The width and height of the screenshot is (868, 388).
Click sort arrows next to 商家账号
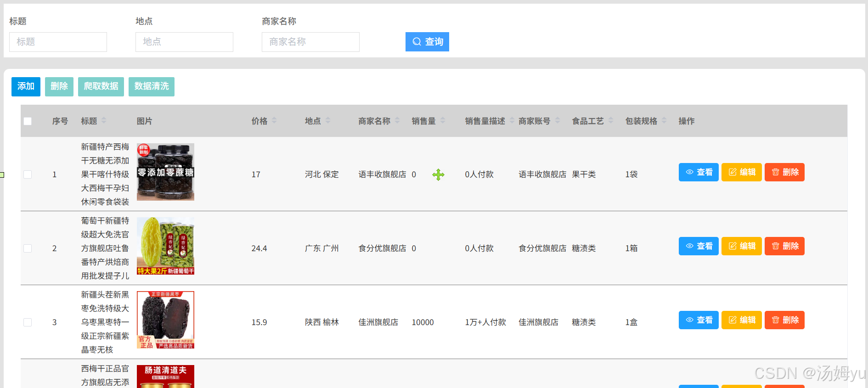point(558,120)
